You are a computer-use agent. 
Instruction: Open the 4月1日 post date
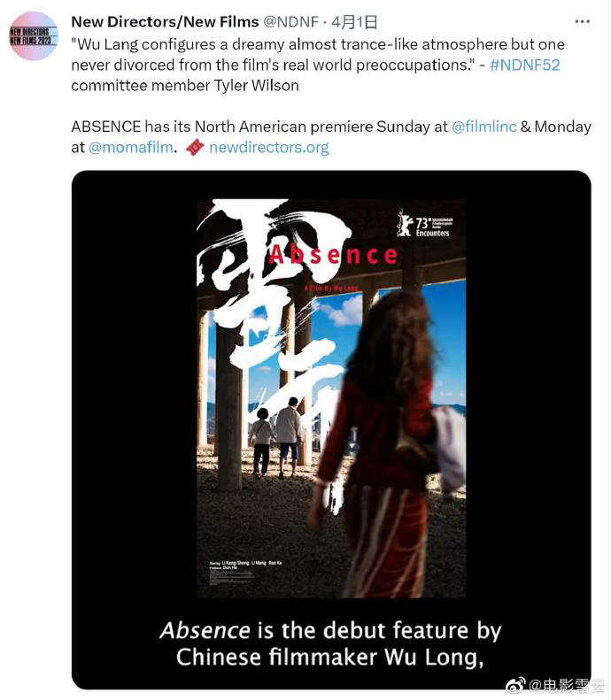point(354,22)
